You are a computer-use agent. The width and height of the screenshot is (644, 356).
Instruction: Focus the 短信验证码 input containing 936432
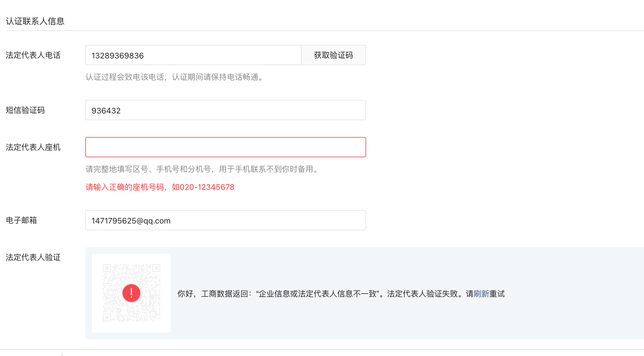pyautogui.click(x=225, y=110)
